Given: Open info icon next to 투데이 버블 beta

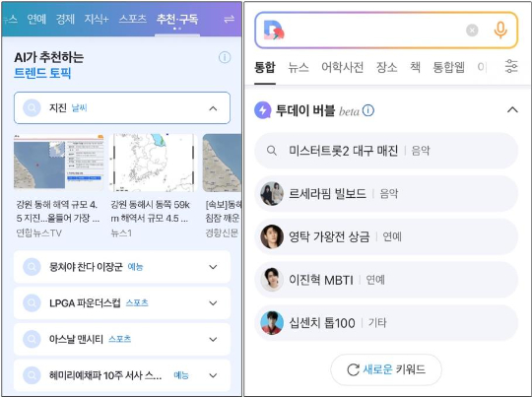Looking at the screenshot, I should point(368,110).
